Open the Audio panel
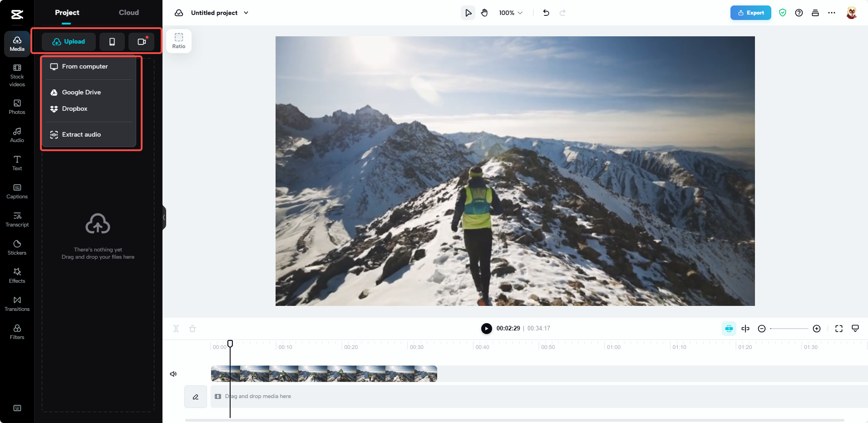The height and width of the screenshot is (423, 868). coord(17,135)
